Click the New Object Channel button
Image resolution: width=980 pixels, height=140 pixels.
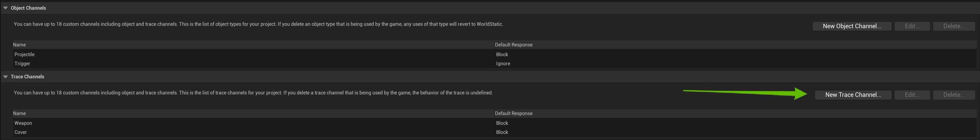851,26
